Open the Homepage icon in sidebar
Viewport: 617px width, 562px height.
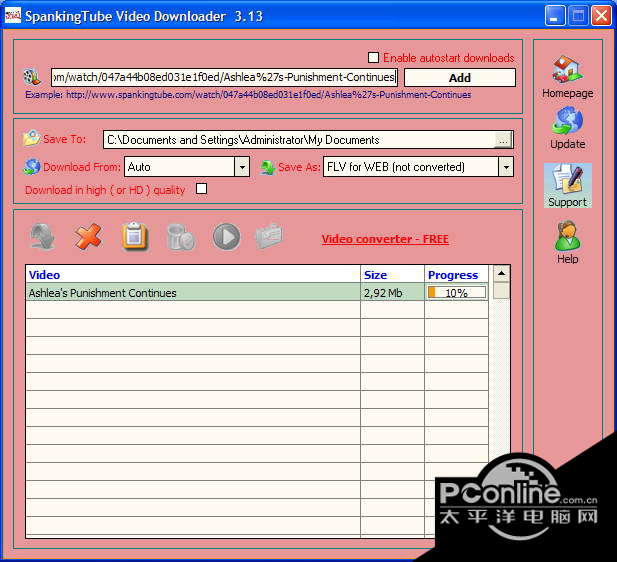pyautogui.click(x=567, y=69)
